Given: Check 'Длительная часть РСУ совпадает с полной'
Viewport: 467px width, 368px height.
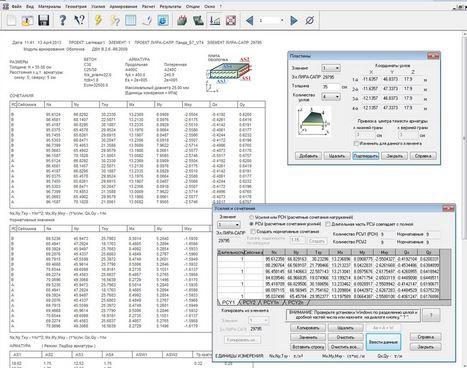Looking at the screenshot, I should tap(328, 224).
